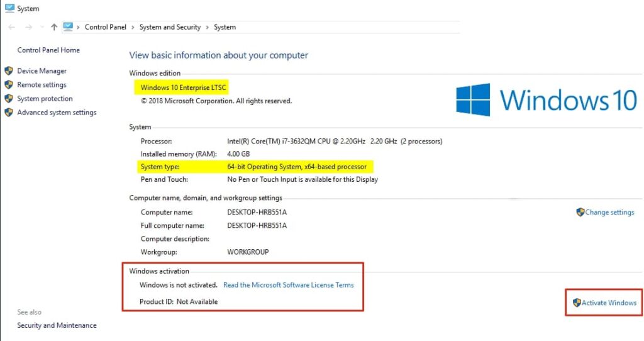644x341 pixels.
Task: Click the Advanced system settings shield icon
Action: point(9,113)
